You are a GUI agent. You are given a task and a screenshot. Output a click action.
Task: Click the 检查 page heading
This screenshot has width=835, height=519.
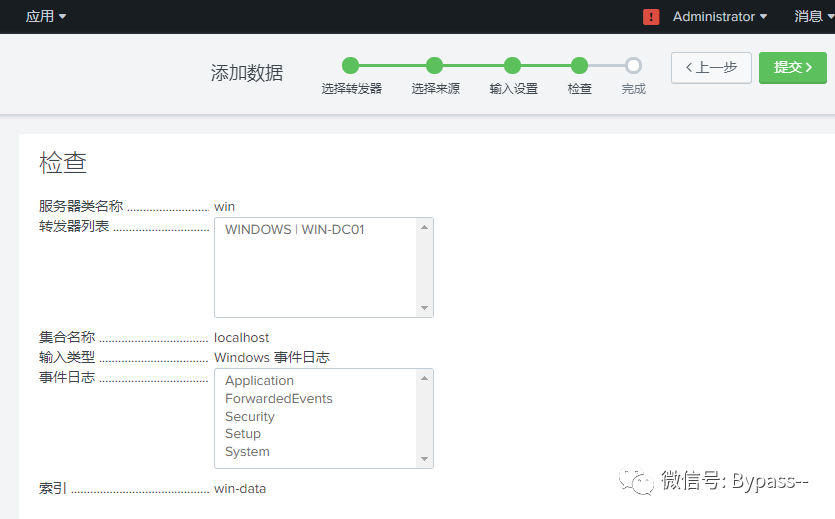coord(63,162)
